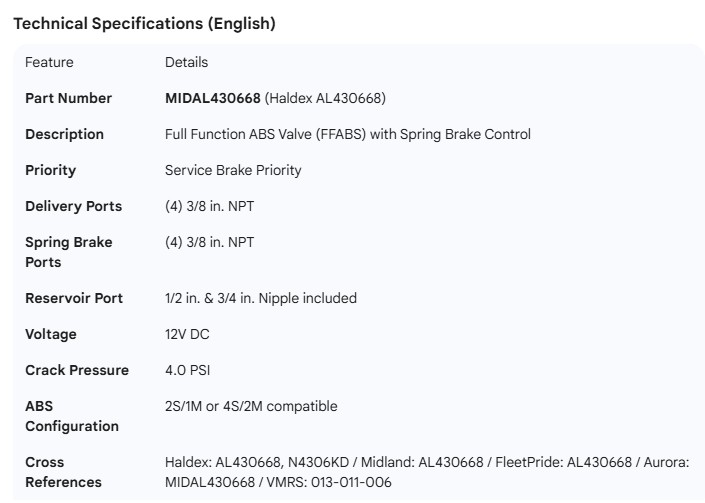
Task: Click the Voltage row label
Action: click(x=51, y=334)
